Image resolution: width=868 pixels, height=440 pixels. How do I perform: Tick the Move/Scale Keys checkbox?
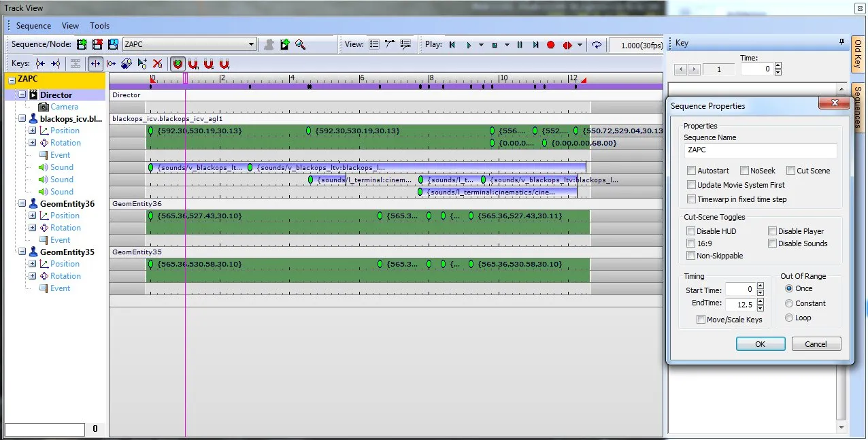pyautogui.click(x=701, y=320)
